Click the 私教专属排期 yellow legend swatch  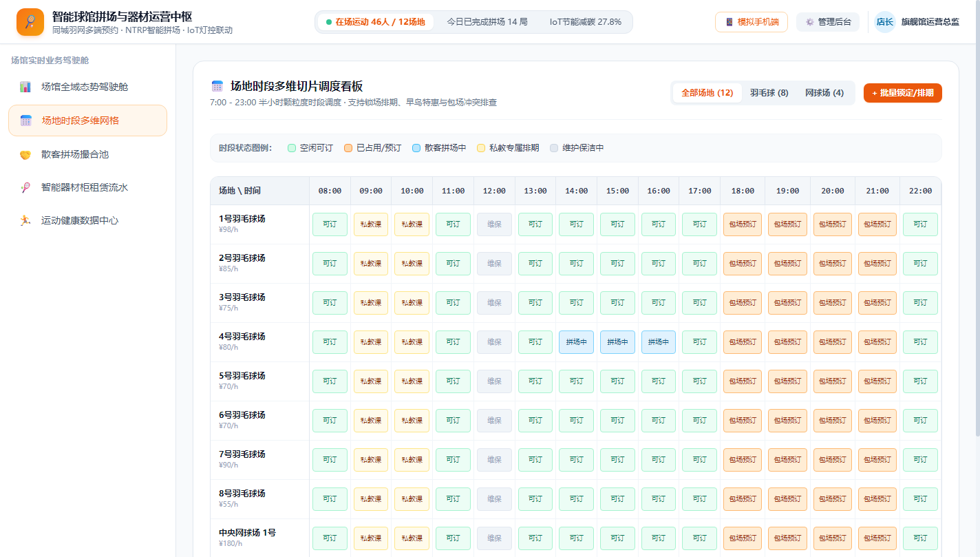[x=481, y=148]
